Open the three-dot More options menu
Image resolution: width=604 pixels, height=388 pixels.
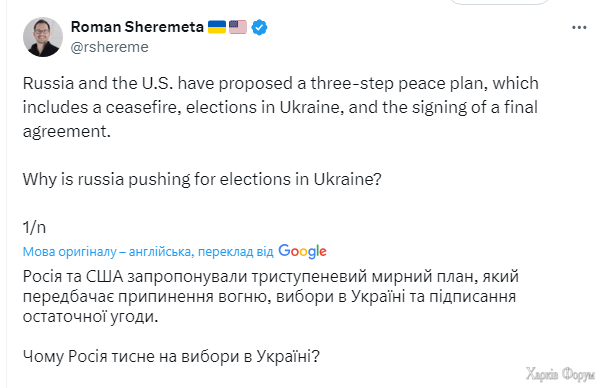tap(579, 28)
